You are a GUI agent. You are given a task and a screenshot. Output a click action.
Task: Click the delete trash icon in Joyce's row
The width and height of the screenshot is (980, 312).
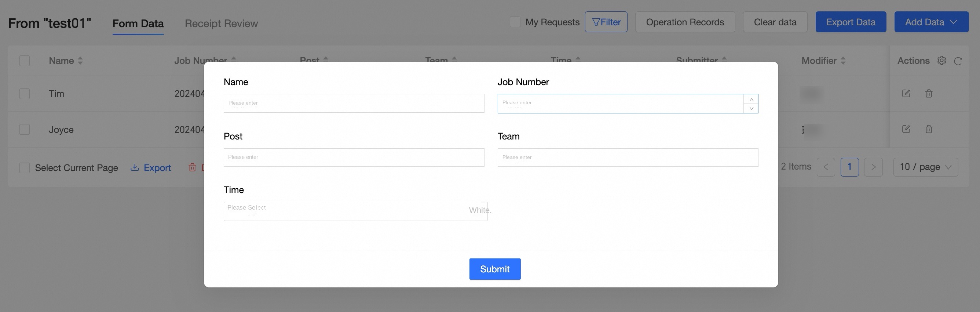[929, 129]
